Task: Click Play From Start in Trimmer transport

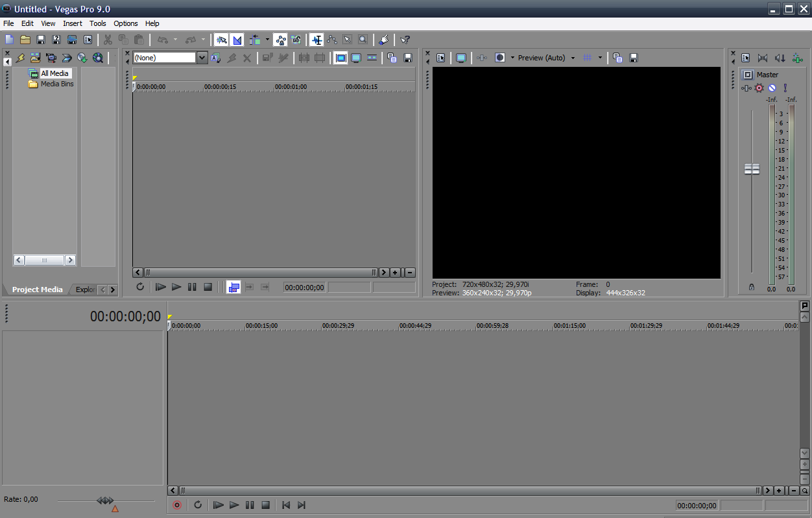Action: coord(161,286)
